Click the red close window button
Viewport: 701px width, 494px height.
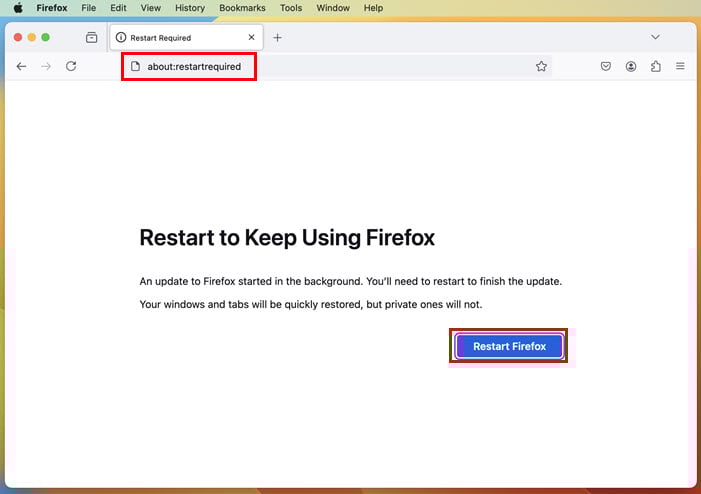click(x=18, y=38)
